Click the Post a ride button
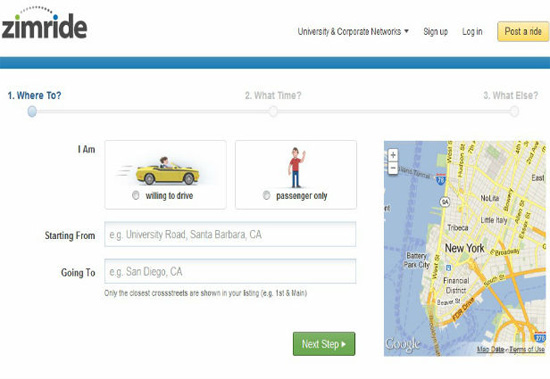This screenshot has height=379, width=550. coord(523,32)
